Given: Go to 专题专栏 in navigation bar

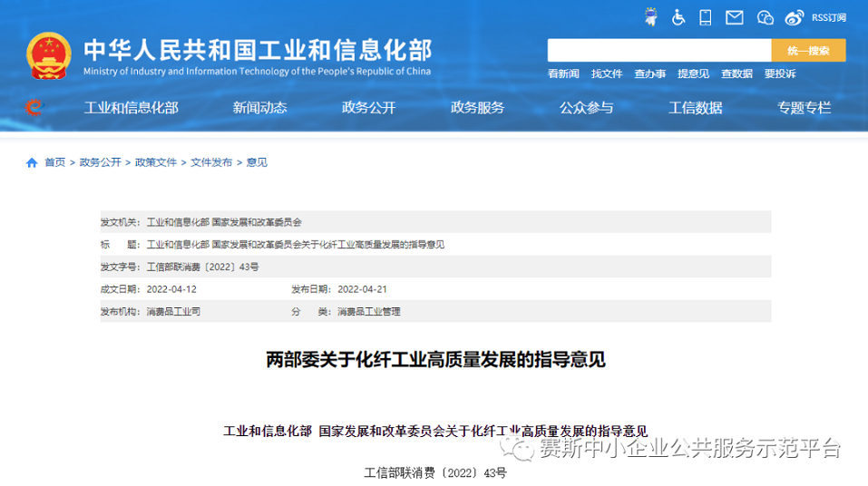Looking at the screenshot, I should click(804, 107).
